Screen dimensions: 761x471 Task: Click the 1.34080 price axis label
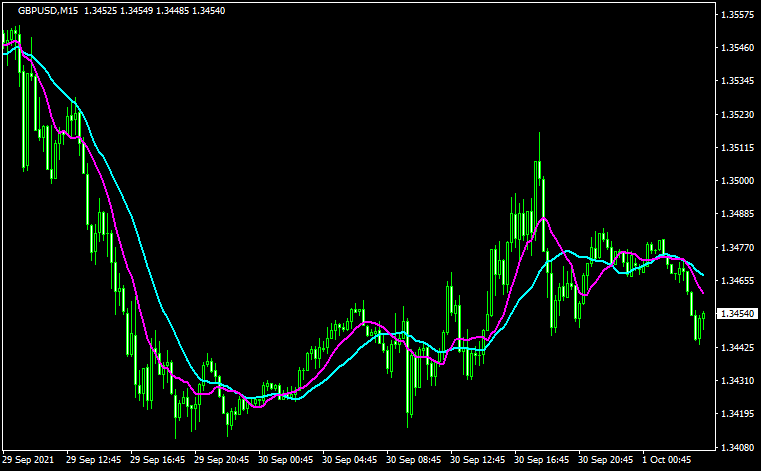pyautogui.click(x=738, y=447)
